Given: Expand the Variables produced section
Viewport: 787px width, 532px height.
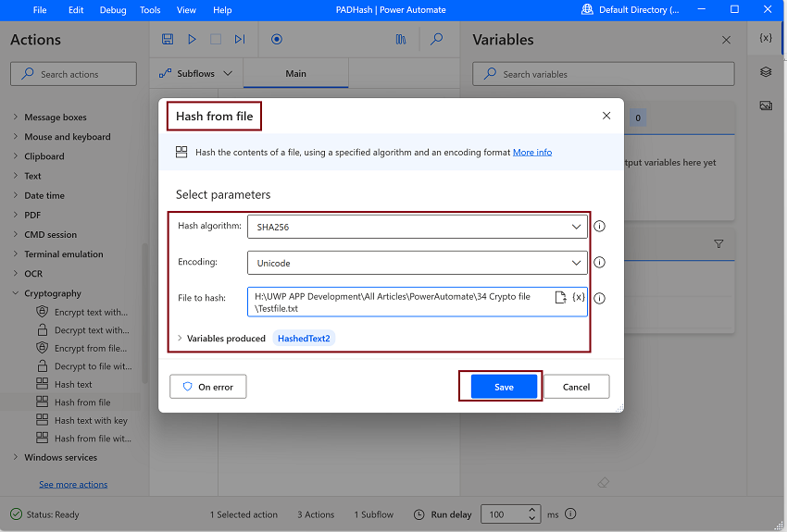Looking at the screenshot, I should click(x=180, y=339).
